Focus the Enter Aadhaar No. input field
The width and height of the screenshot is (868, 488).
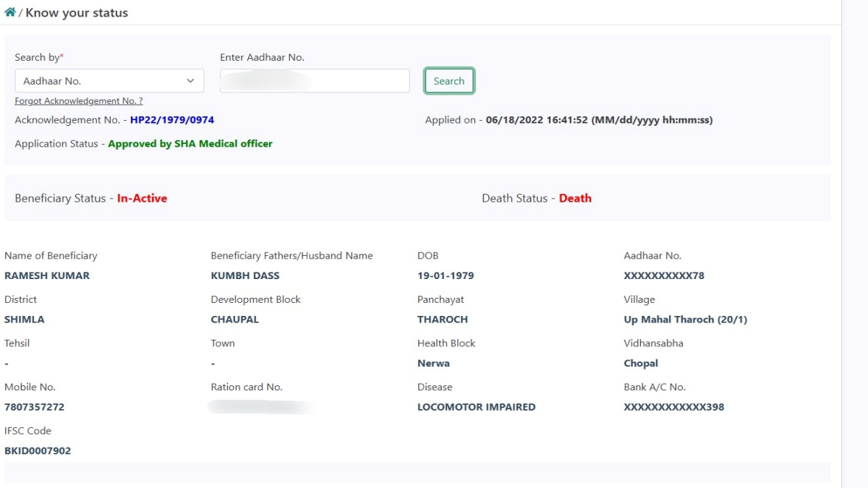[x=315, y=81]
